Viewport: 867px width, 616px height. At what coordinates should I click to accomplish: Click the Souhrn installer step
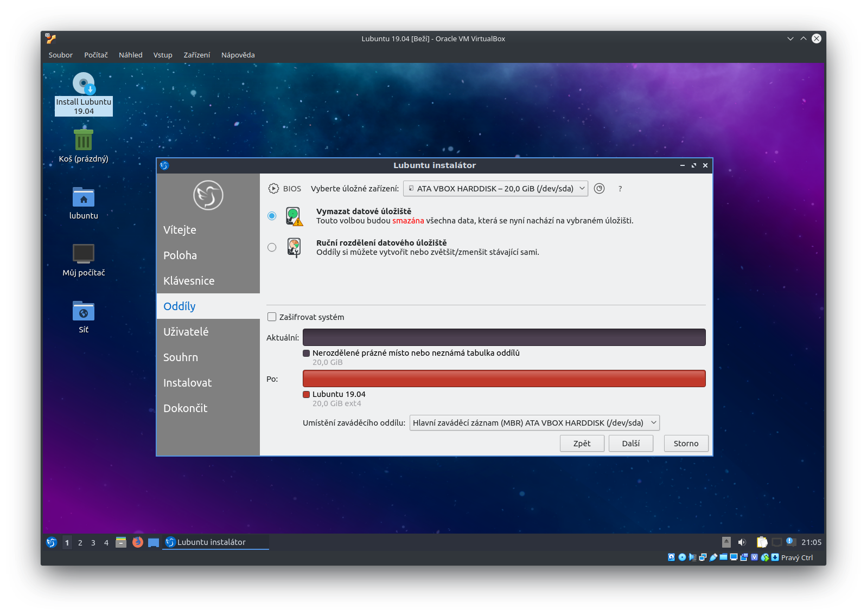click(x=208, y=357)
